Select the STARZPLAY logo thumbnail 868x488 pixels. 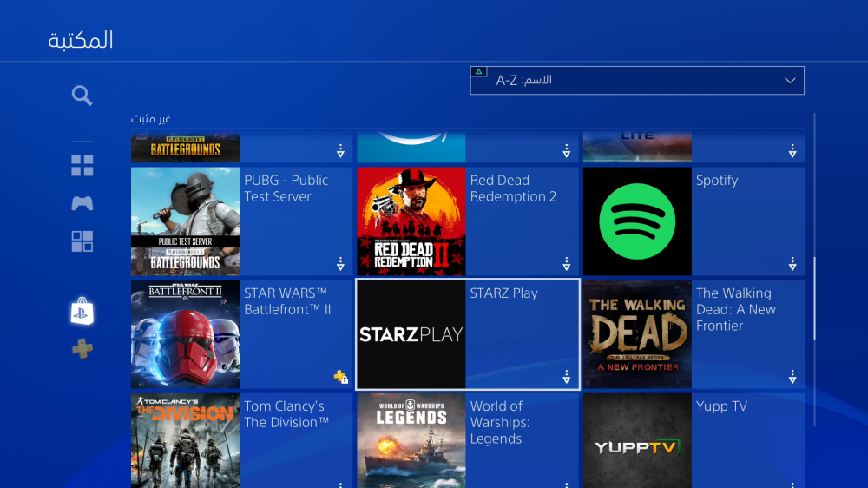411,334
